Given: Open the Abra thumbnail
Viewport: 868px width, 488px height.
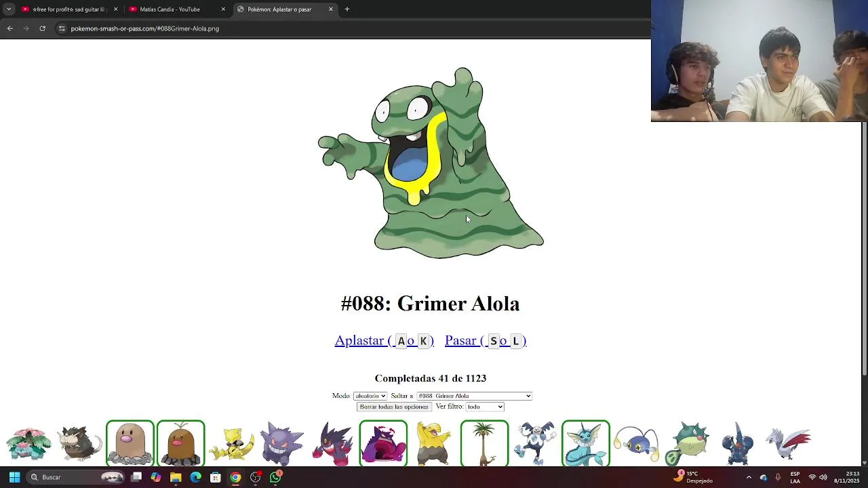Looking at the screenshot, I should (x=231, y=444).
